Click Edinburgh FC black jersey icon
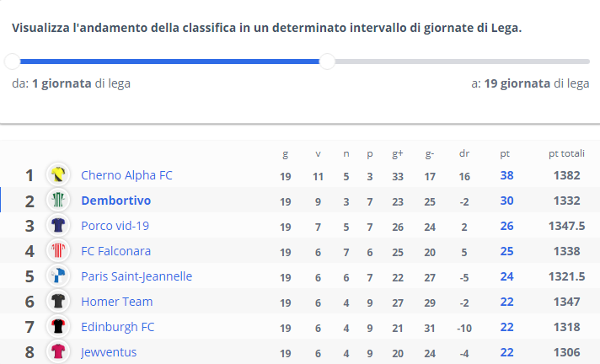Image resolution: width=600 pixels, height=364 pixels. click(x=58, y=326)
